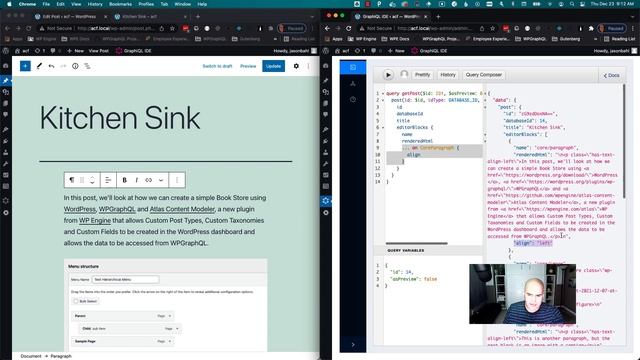The height and width of the screenshot is (360, 640).
Task: Select the Tools pencil icon in the editor toolbar
Action: 39,66
